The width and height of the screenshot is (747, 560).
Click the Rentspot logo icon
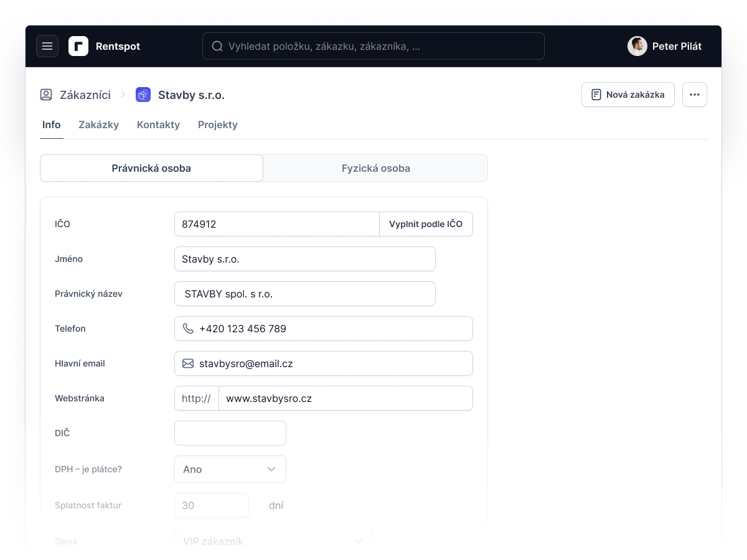(78, 46)
